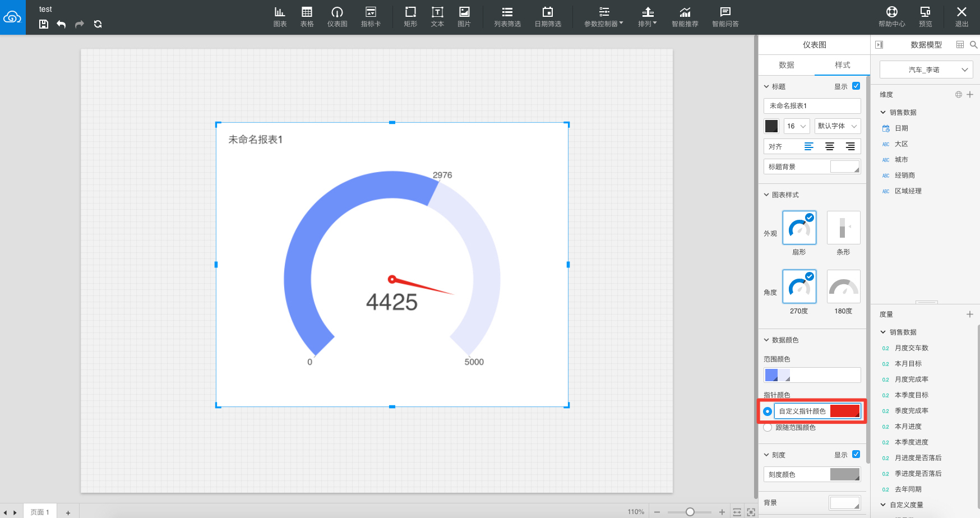Open the font size 16 dropdown
The height and width of the screenshot is (518, 980).
click(x=797, y=126)
